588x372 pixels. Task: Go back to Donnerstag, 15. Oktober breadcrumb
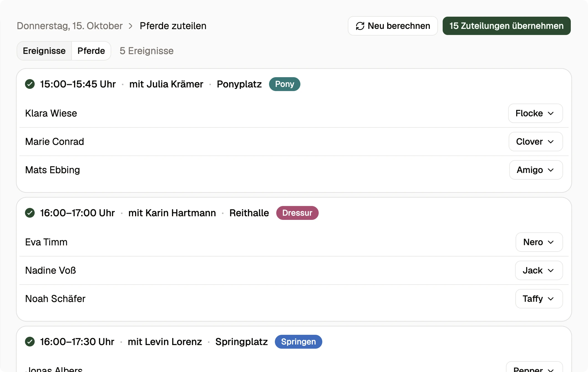tap(70, 26)
